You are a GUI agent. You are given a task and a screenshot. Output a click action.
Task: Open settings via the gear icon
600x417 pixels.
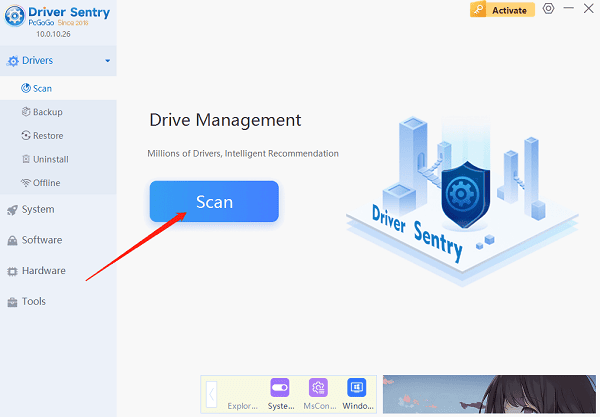[x=548, y=9]
